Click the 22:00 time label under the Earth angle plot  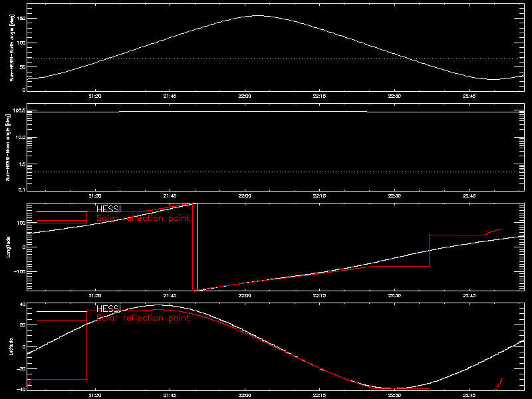coord(245,96)
